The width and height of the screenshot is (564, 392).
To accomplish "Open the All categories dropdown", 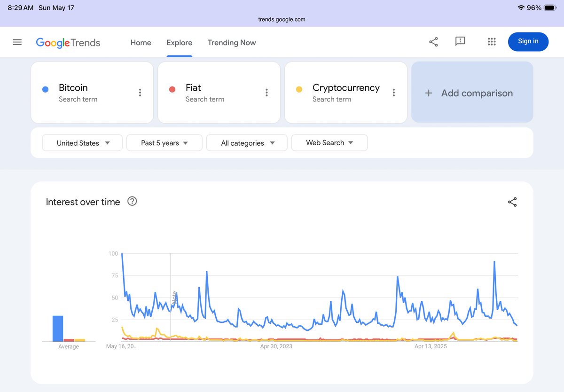I will [x=247, y=143].
